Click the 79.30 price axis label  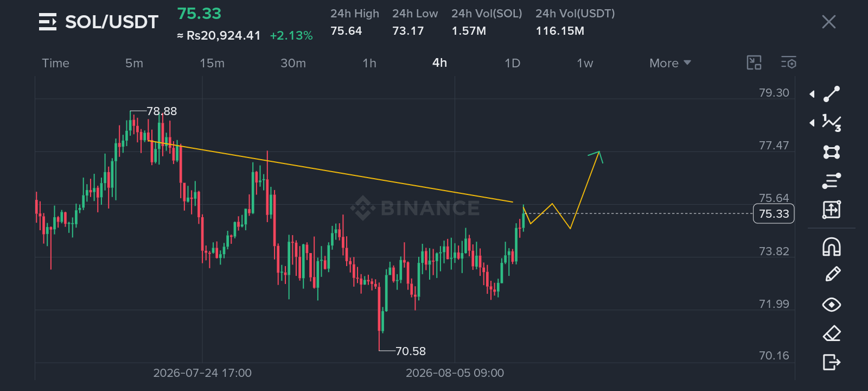(774, 93)
